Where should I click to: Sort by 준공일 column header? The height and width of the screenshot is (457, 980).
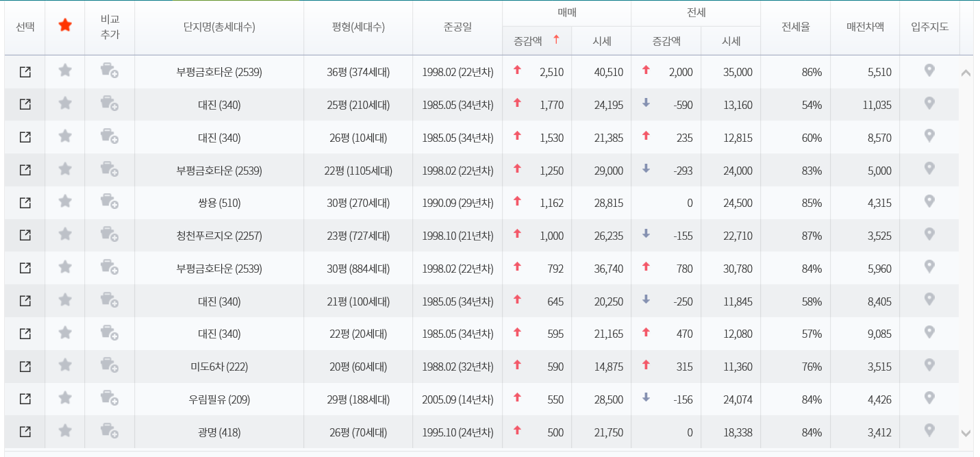[x=457, y=27]
